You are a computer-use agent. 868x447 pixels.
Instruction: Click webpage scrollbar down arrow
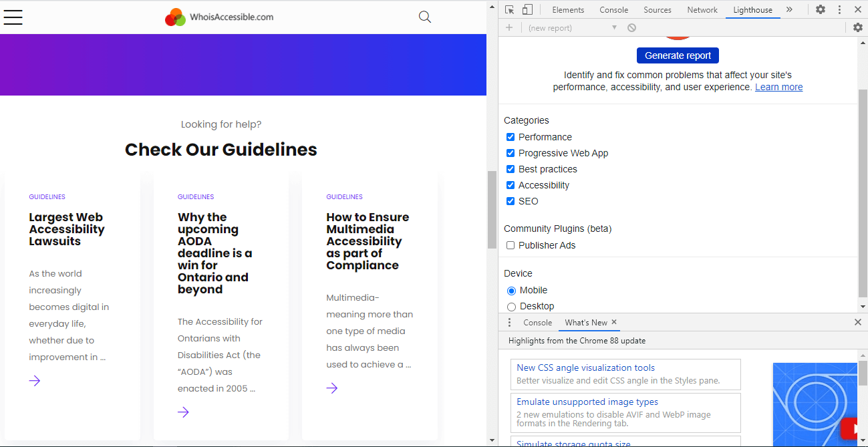[x=492, y=440]
